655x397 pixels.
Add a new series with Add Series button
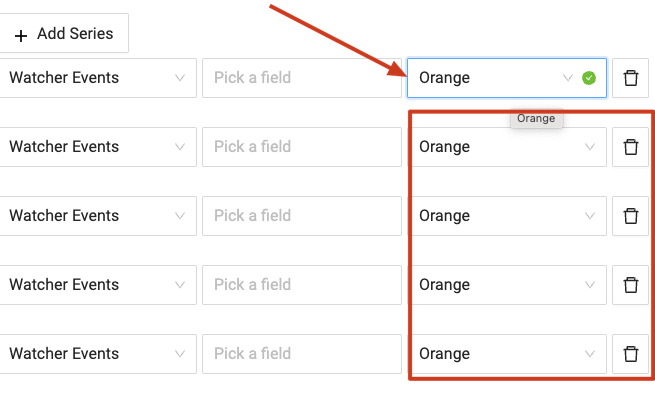point(63,33)
